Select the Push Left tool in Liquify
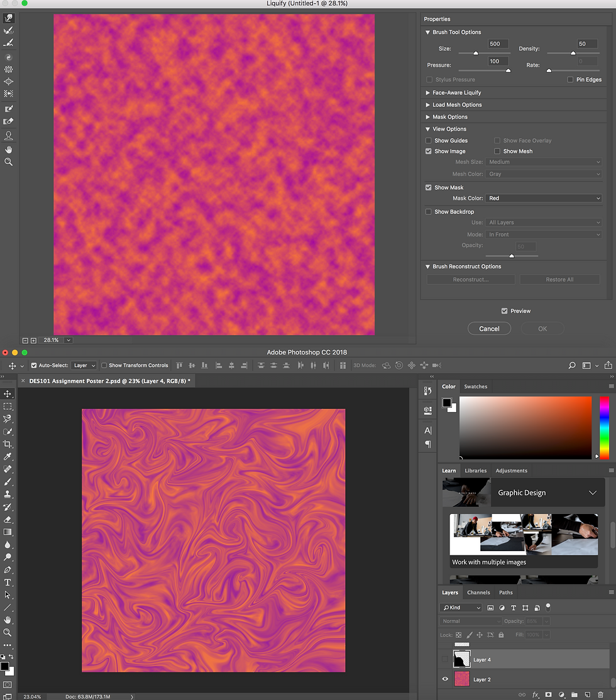This screenshot has width=616, height=700. 9,94
